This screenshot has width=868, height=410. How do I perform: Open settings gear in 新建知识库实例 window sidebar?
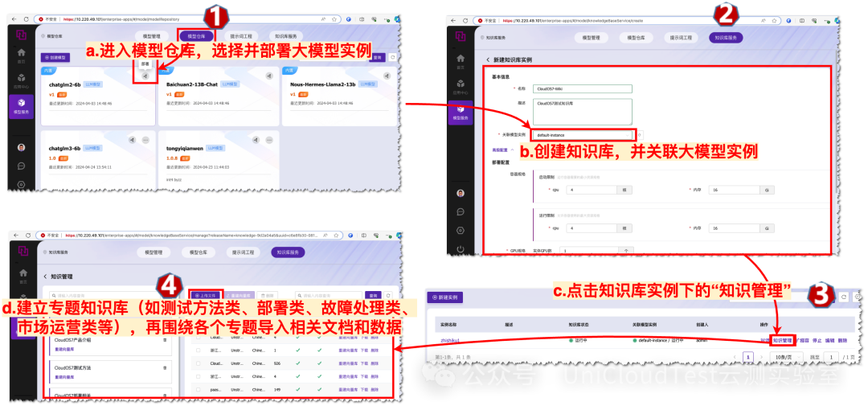click(460, 230)
